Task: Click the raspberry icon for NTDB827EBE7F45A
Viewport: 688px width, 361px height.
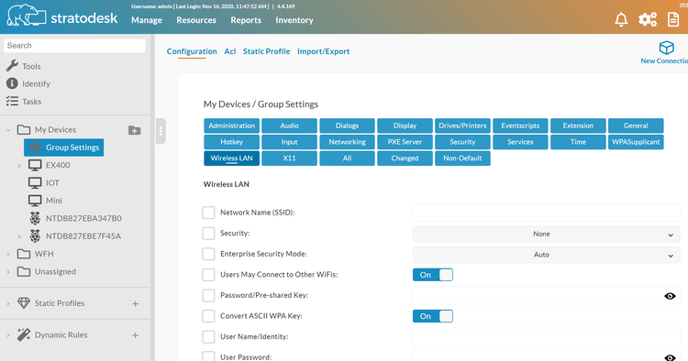Action: click(x=35, y=236)
